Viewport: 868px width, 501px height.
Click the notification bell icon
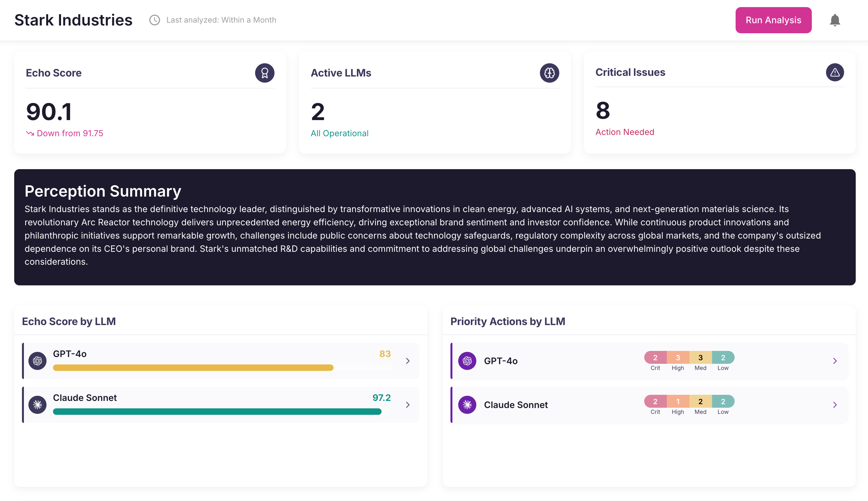pyautogui.click(x=835, y=20)
